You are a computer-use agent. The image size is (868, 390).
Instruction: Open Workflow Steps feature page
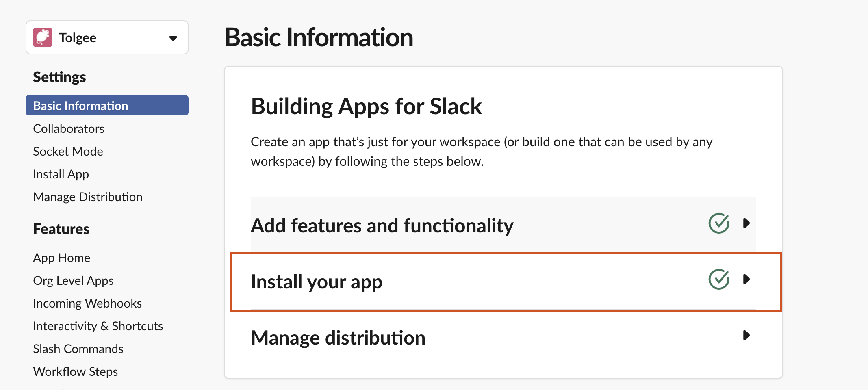76,371
